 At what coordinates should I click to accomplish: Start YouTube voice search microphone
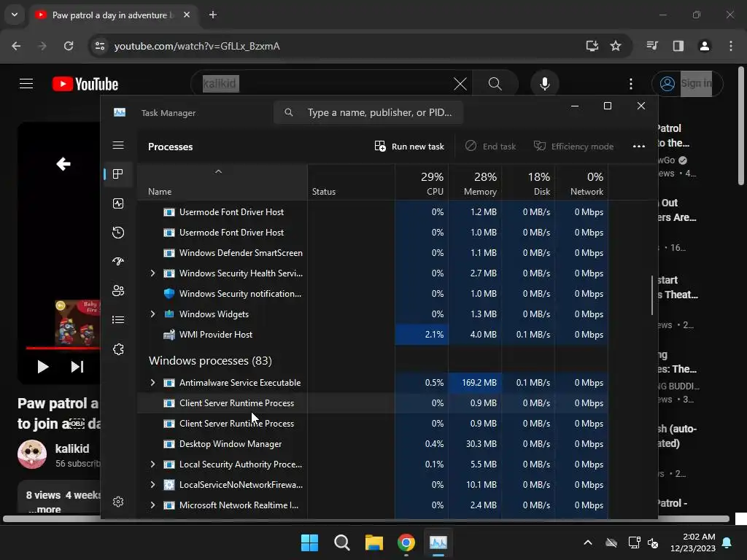point(544,84)
